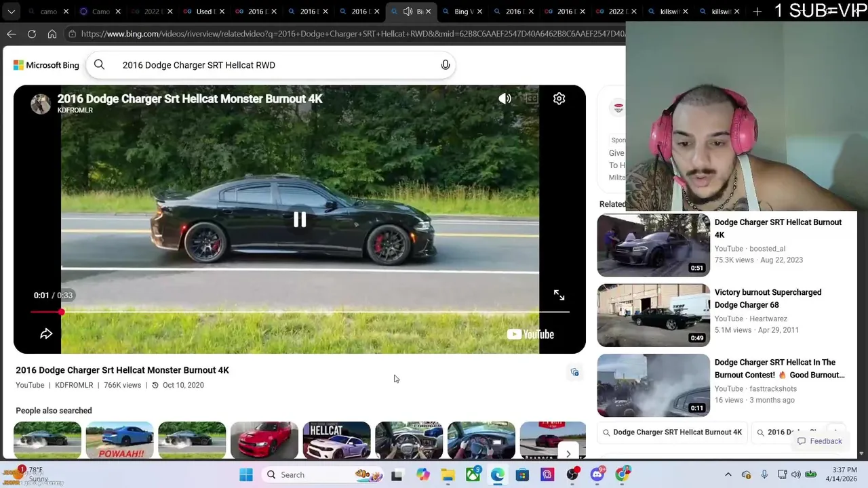Viewport: 868px width, 488px height.
Task: Open Dodge Charger SRT Hellcat Burnout 4K video
Action: [x=778, y=228]
